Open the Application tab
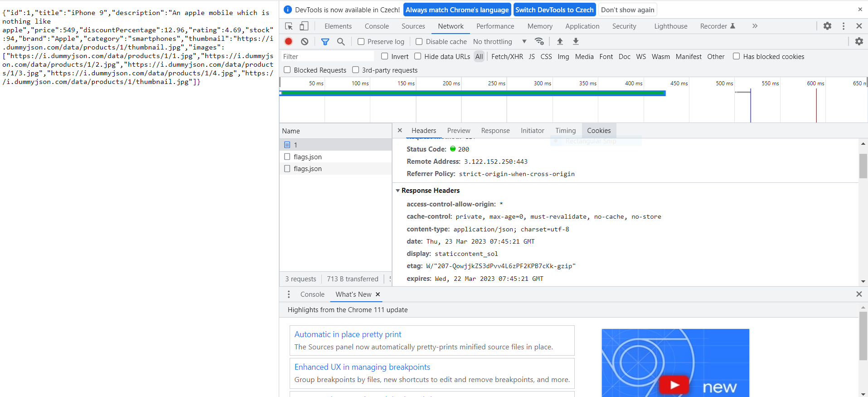Viewport: 868px width, 397px height. point(582,26)
